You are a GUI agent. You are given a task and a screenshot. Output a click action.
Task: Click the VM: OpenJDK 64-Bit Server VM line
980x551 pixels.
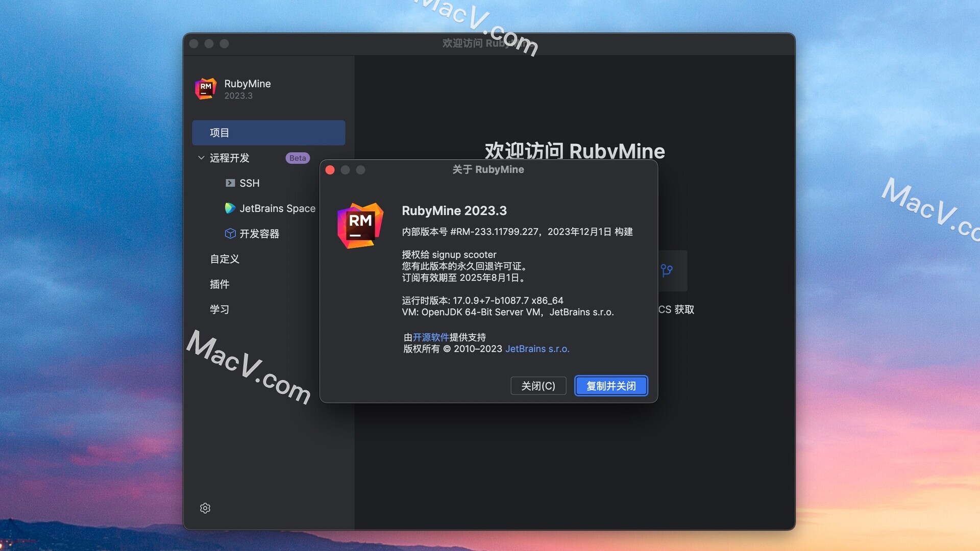coord(508,312)
